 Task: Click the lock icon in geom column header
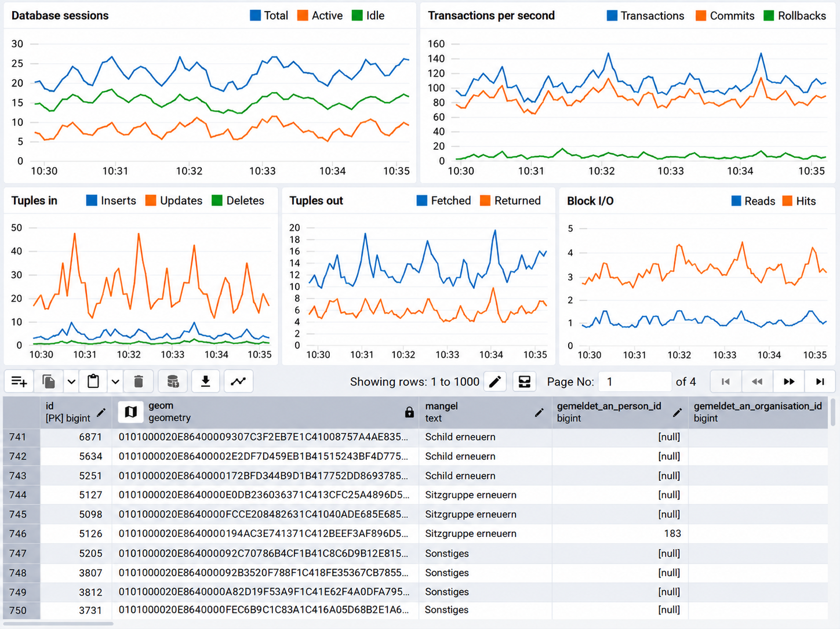(x=409, y=412)
